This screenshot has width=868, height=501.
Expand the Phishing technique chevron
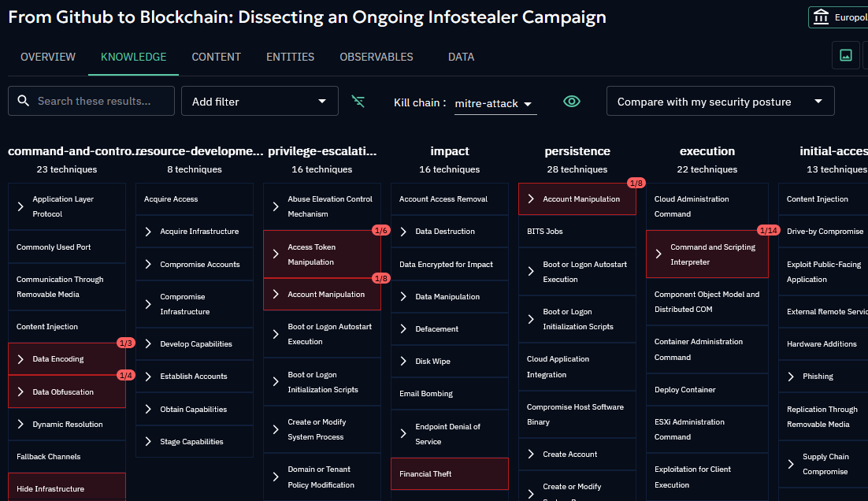(x=791, y=377)
